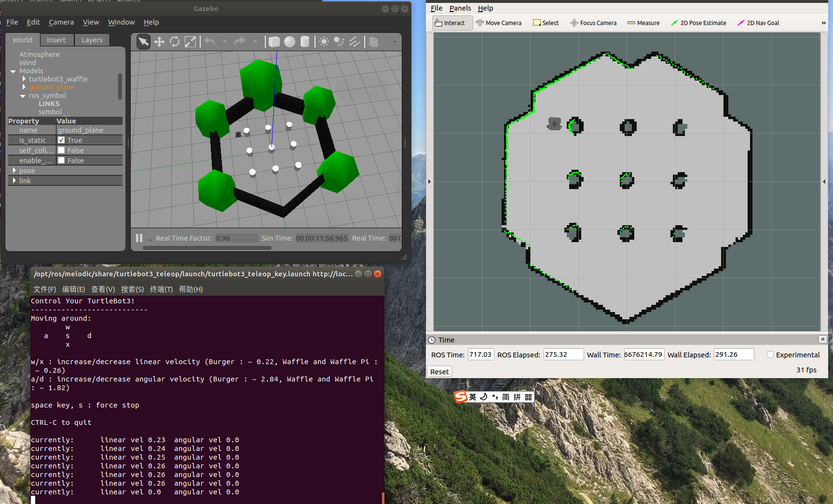The height and width of the screenshot is (504, 833).
Task: Insert a sphere shape in Gazebo
Action: click(x=289, y=41)
